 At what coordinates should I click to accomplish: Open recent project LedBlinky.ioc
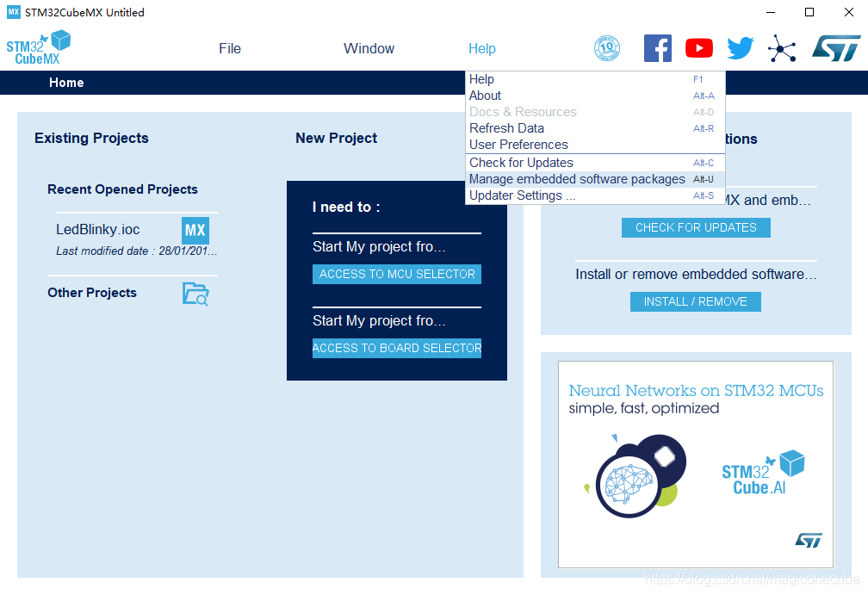[x=98, y=230]
